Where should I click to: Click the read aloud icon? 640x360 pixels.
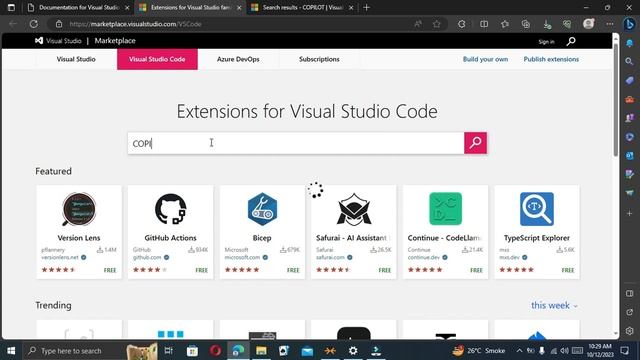tap(418, 24)
